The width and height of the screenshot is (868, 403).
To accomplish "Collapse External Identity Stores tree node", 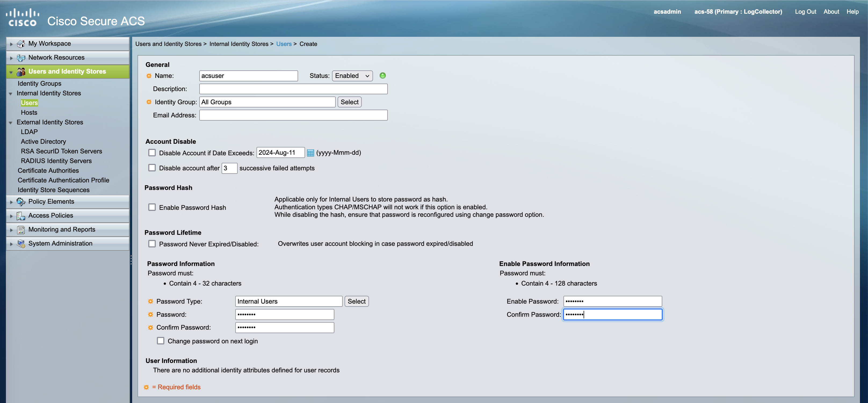I will coord(10,123).
